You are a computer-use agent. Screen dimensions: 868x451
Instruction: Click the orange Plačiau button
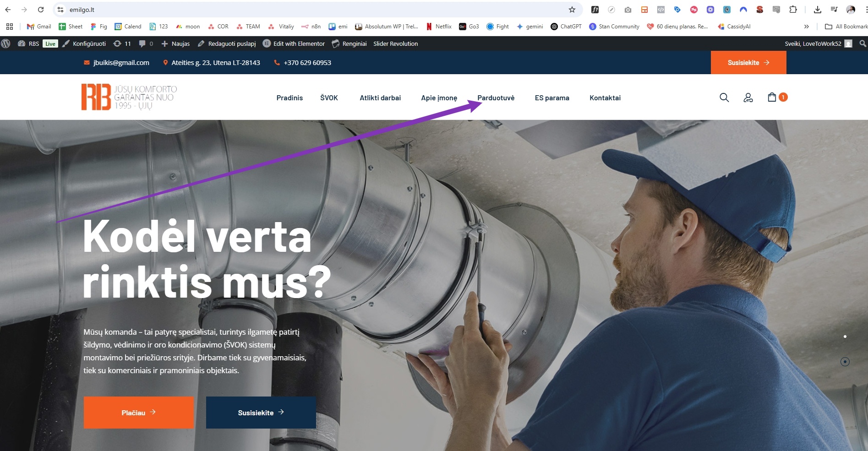(139, 413)
